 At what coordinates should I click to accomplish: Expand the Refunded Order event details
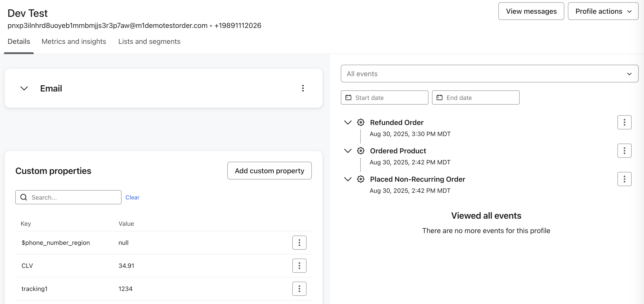(x=348, y=122)
